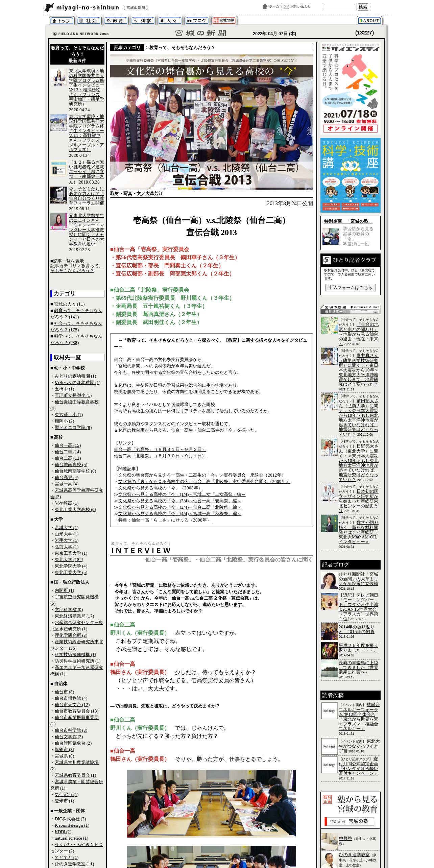The image size is (434, 868).
Task: Open みどりの森幼稚園 (1) link
Action: pos(75,376)
